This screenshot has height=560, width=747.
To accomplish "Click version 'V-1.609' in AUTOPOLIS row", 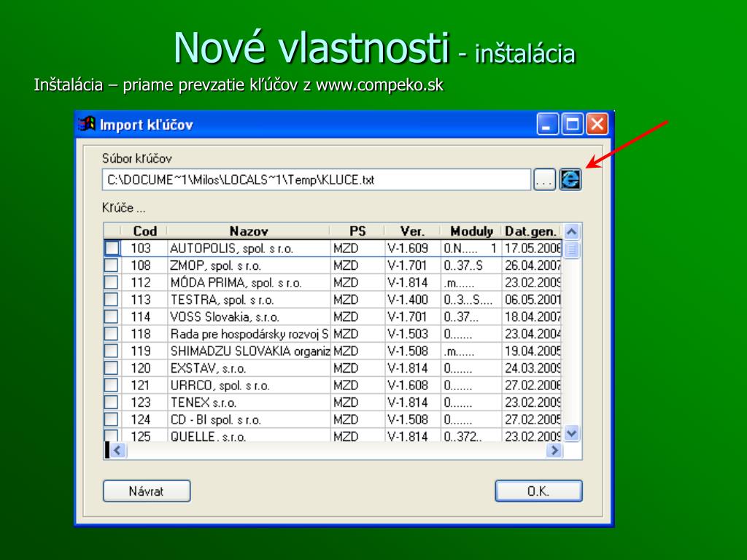I will pyautogui.click(x=412, y=248).
